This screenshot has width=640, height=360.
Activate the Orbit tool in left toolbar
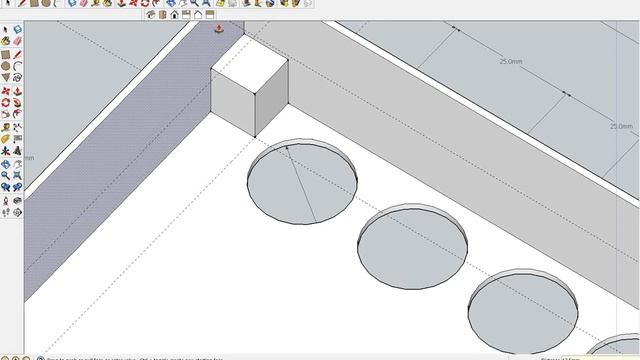(5, 164)
